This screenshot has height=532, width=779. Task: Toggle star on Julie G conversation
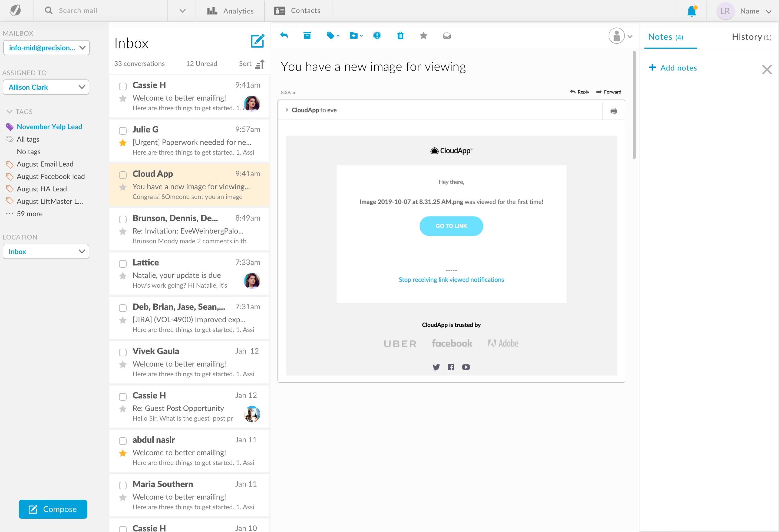(x=123, y=143)
